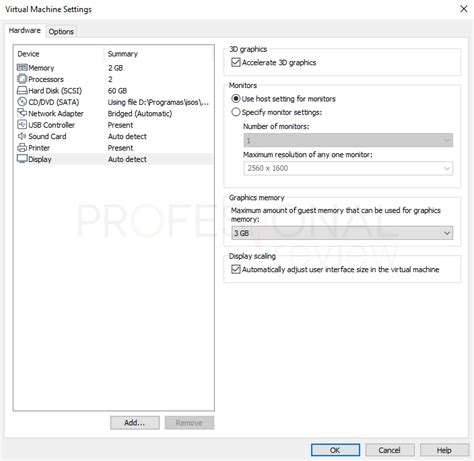This screenshot has width=474, height=461.
Task: Click the Sound Card speaker icon
Action: point(22,136)
